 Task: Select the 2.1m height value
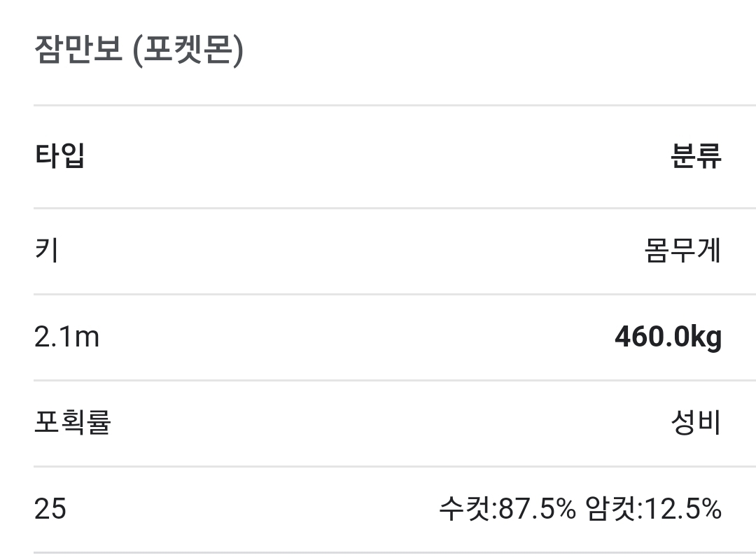(x=66, y=337)
